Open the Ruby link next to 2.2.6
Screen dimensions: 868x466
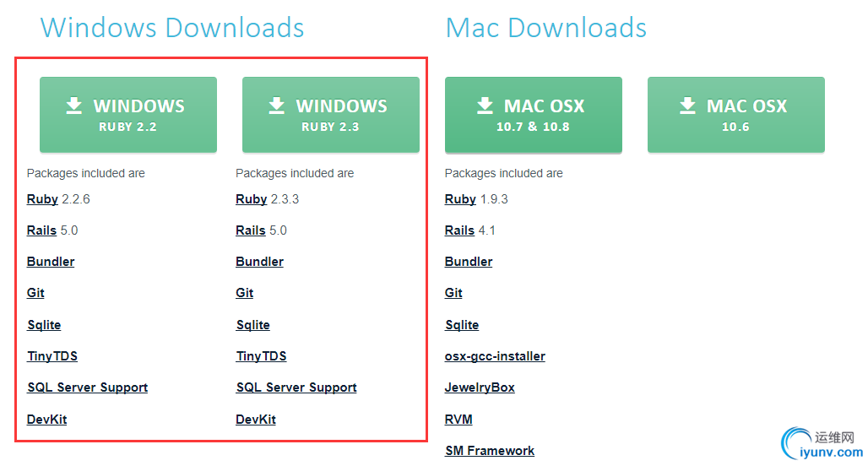click(42, 199)
